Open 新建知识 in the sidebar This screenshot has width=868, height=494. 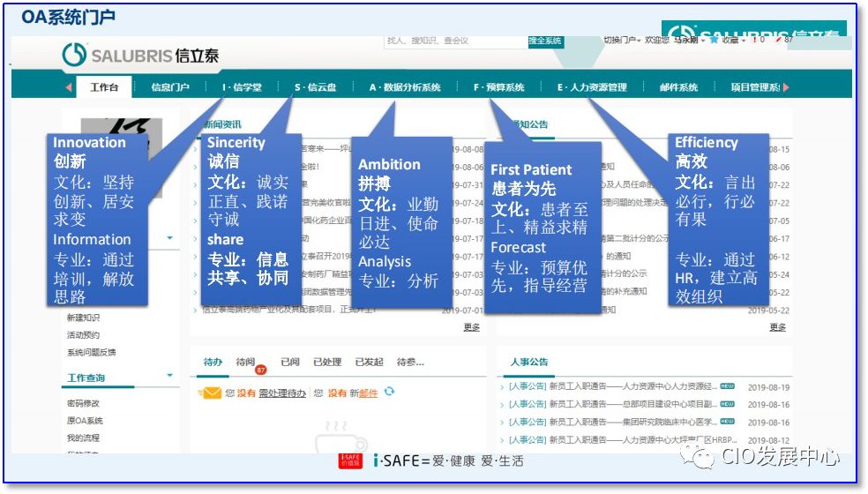pos(83,318)
